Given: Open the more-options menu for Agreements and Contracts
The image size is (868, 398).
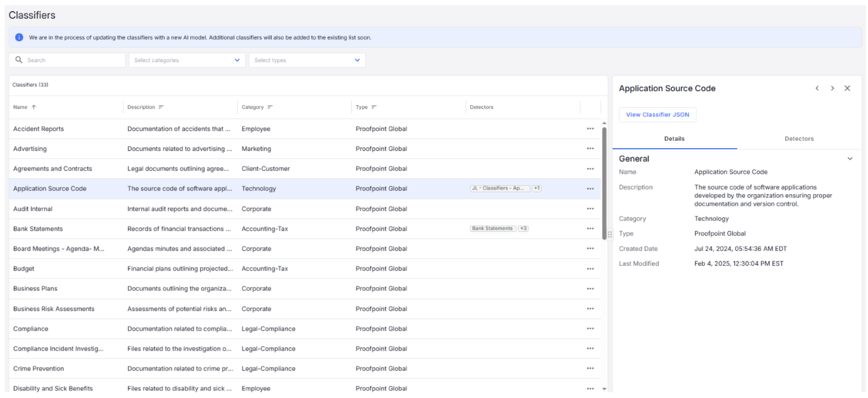Looking at the screenshot, I should (590, 169).
